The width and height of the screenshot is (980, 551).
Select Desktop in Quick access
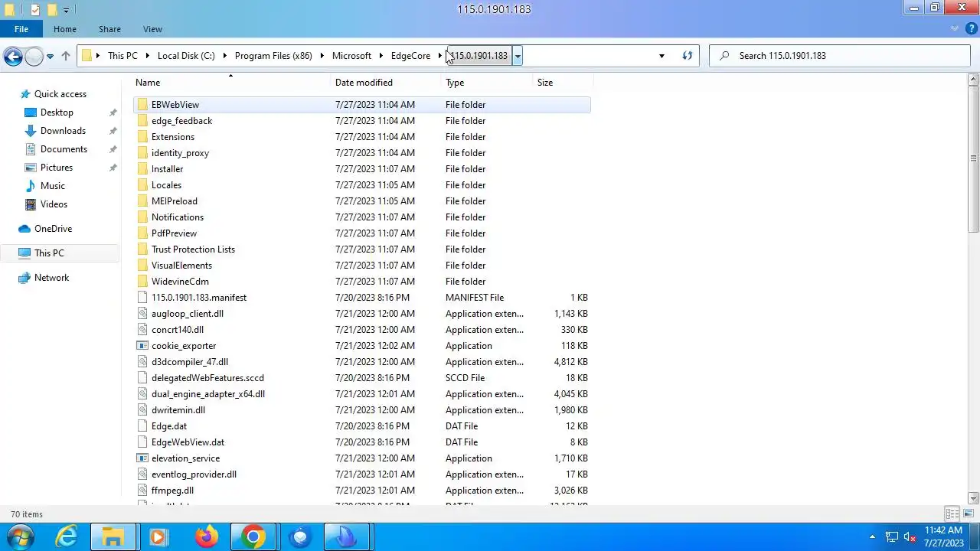pyautogui.click(x=57, y=112)
